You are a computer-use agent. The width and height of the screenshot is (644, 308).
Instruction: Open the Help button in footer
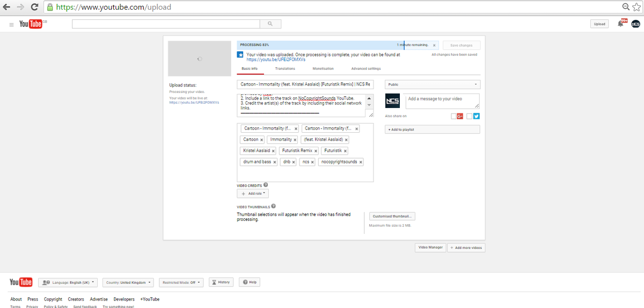click(x=250, y=282)
